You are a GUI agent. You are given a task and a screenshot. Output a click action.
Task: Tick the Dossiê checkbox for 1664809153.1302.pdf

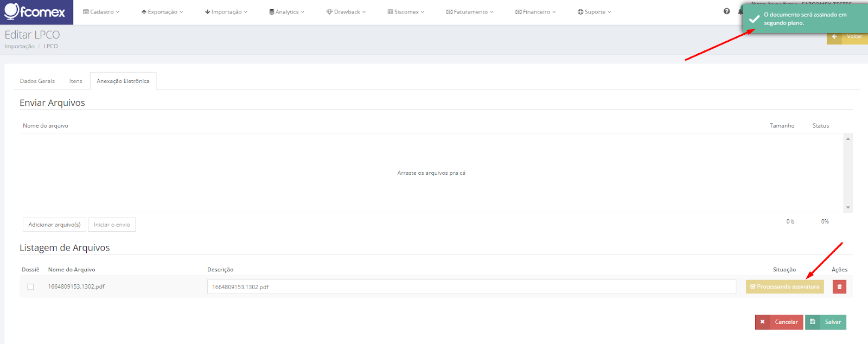[x=30, y=287]
